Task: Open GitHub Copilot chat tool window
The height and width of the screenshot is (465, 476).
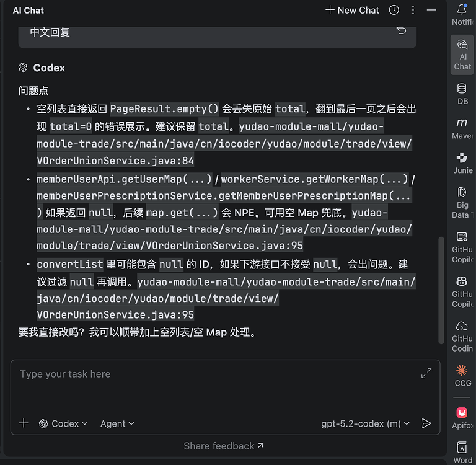Action: [x=462, y=247]
